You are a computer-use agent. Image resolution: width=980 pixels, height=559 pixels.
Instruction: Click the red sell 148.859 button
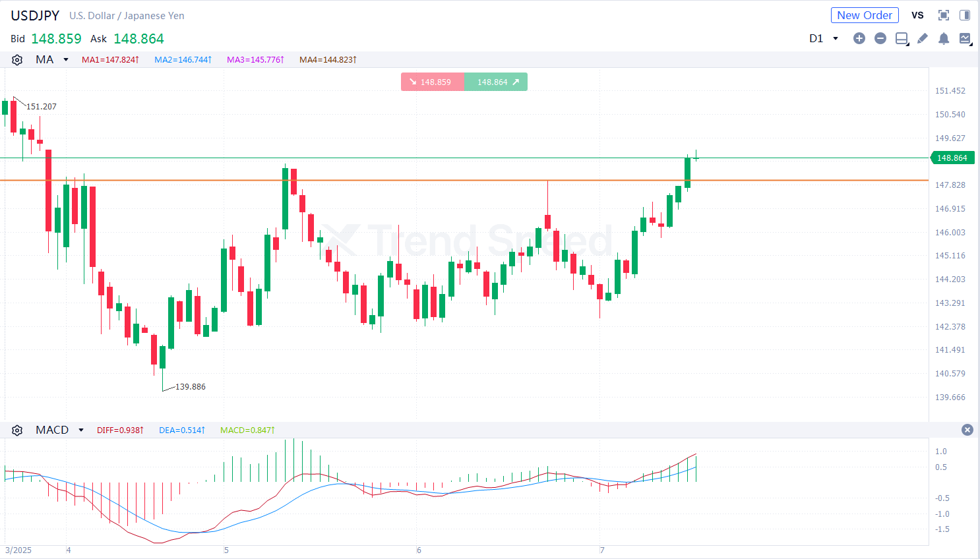pyautogui.click(x=432, y=82)
